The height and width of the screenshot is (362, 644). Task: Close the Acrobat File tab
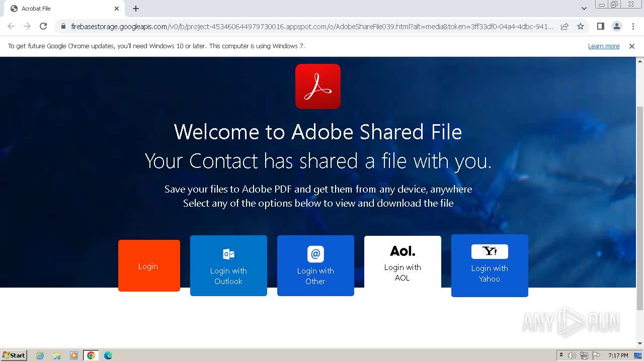tap(117, 9)
